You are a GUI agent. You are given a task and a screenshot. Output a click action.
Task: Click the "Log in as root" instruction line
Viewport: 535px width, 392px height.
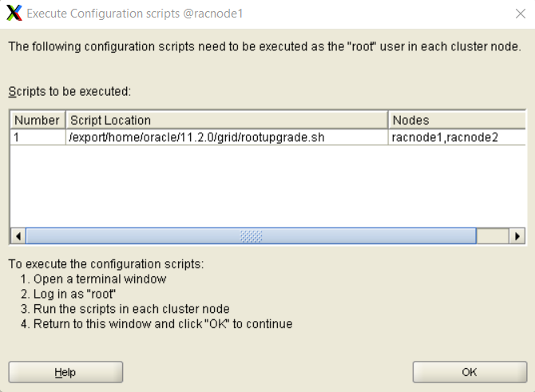point(68,294)
